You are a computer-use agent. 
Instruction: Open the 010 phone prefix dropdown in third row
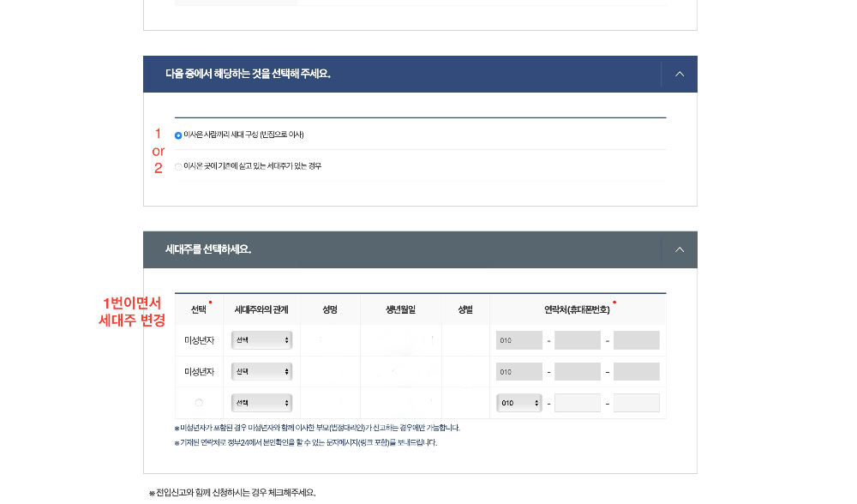(518, 403)
